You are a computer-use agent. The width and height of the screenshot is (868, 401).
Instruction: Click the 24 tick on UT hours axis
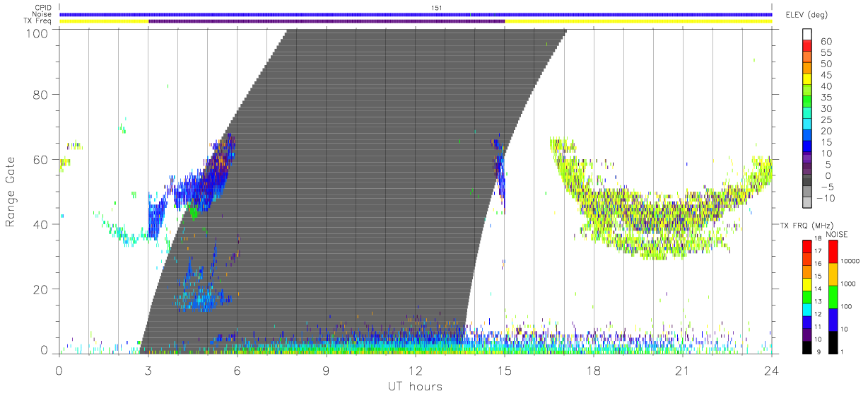coord(772,369)
